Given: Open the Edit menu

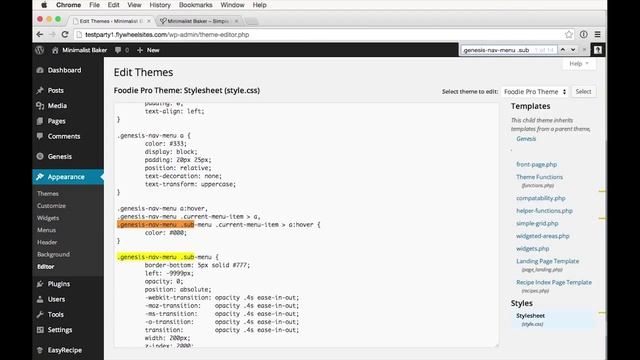Looking at the screenshot, I should pos(113,5).
